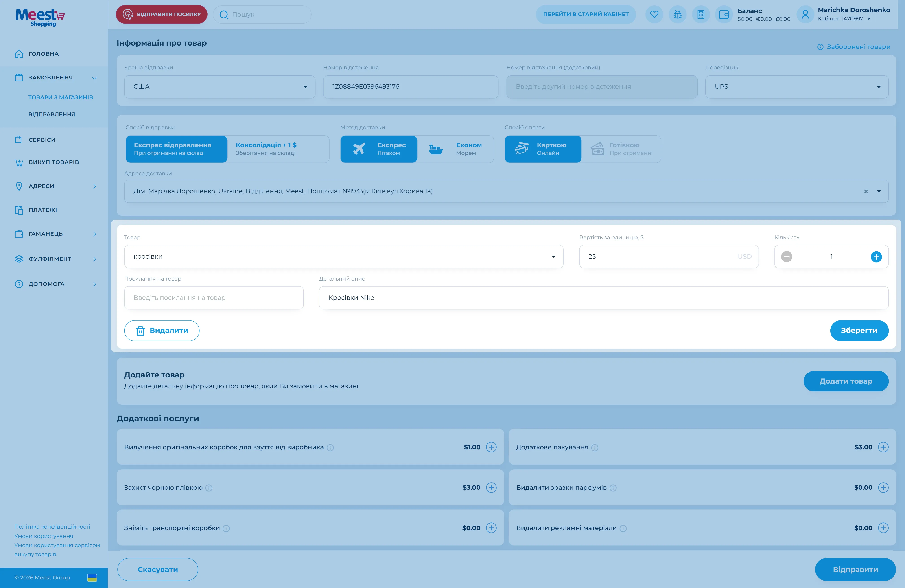
Task: Open the Країна відправки dropdown
Action: pos(219,87)
